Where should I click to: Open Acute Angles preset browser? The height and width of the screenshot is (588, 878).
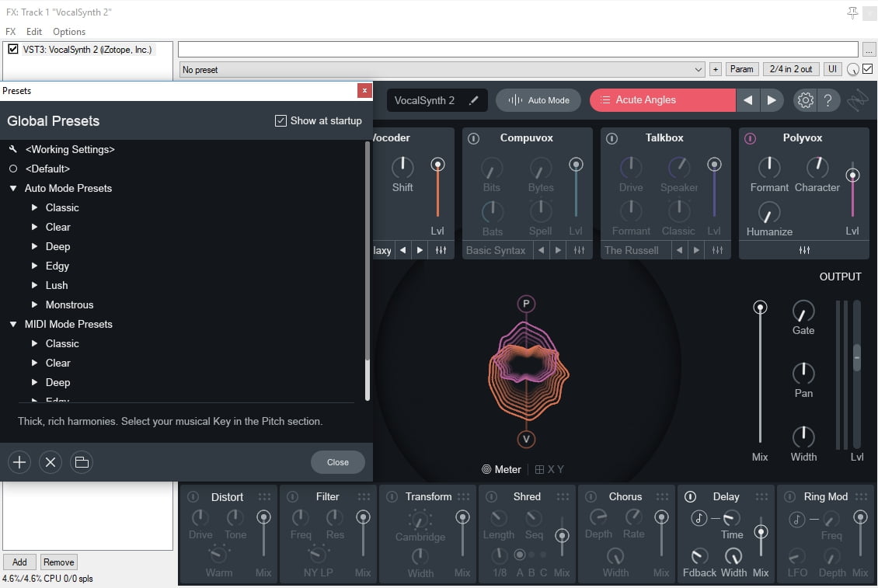tap(663, 100)
